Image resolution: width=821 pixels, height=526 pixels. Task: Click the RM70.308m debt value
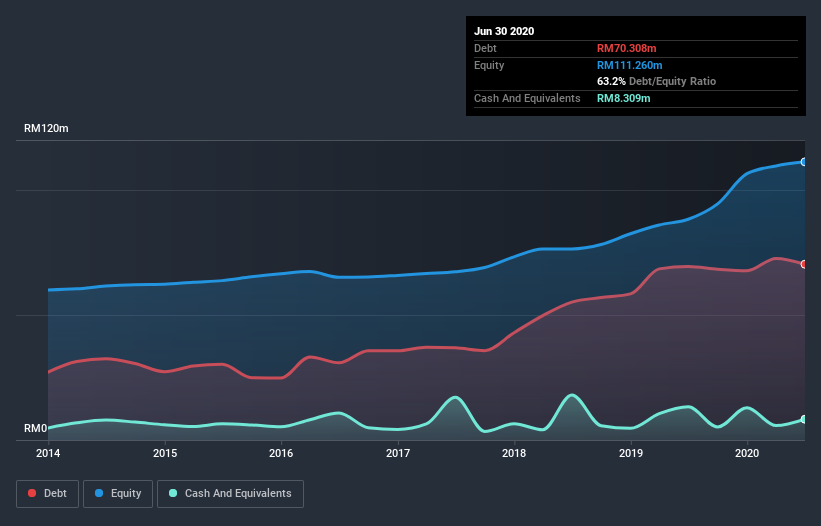tap(627, 48)
